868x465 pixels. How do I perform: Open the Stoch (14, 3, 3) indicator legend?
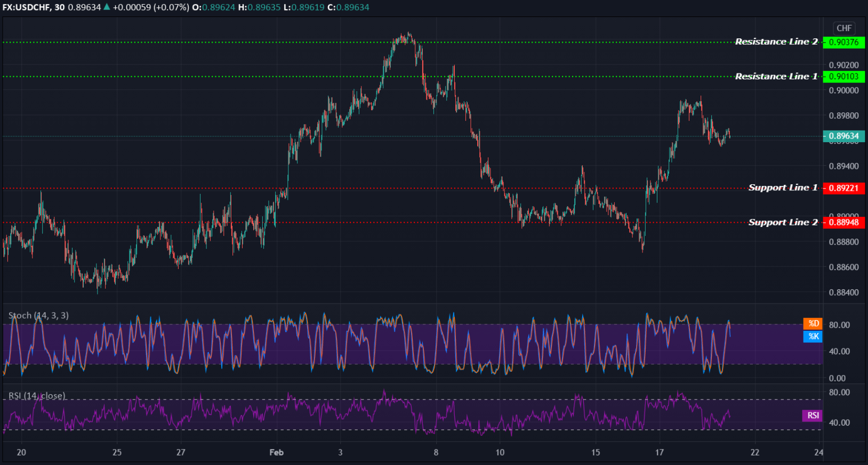click(38, 315)
